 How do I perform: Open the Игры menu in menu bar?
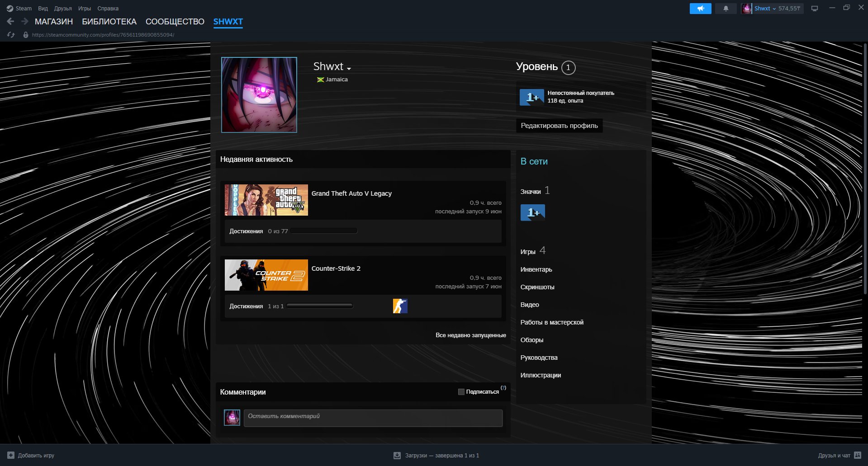84,9
